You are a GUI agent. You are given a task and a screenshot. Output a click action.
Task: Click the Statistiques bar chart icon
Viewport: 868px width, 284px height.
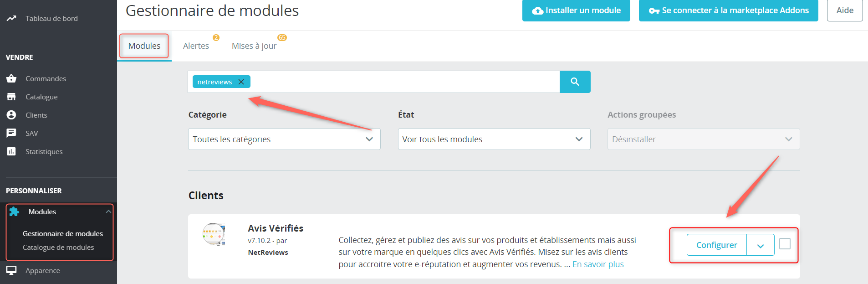click(x=11, y=151)
